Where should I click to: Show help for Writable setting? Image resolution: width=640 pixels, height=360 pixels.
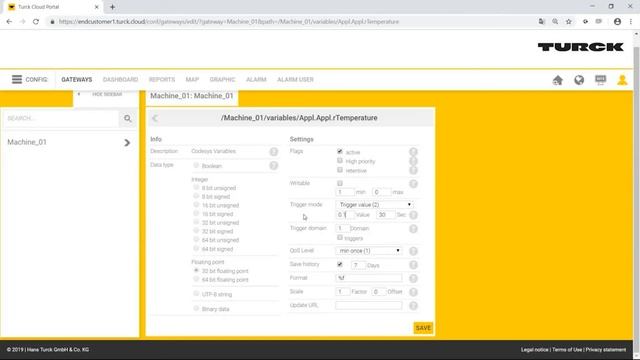pos(413,184)
